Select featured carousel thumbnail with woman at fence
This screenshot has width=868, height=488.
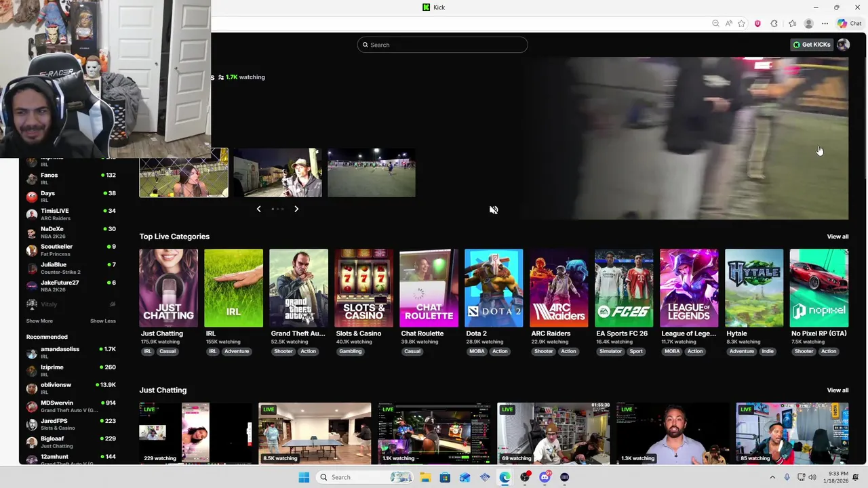coord(184,173)
